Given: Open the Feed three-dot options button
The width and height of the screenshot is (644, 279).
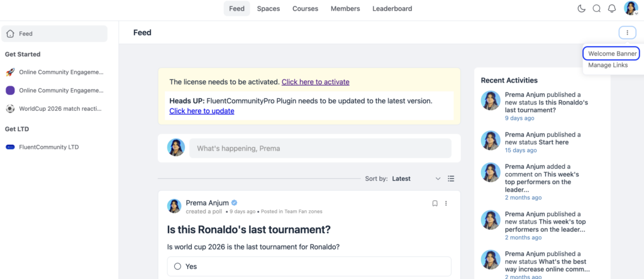Looking at the screenshot, I should [627, 33].
